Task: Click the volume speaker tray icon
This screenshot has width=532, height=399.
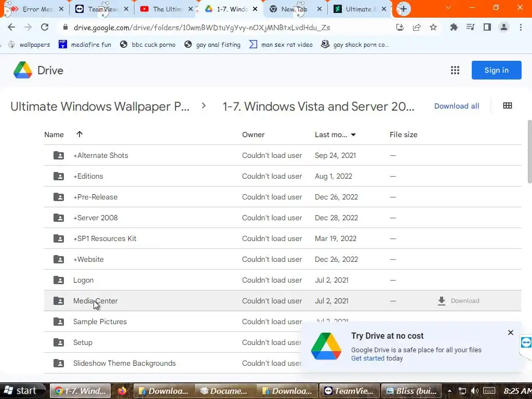Action: click(x=475, y=391)
